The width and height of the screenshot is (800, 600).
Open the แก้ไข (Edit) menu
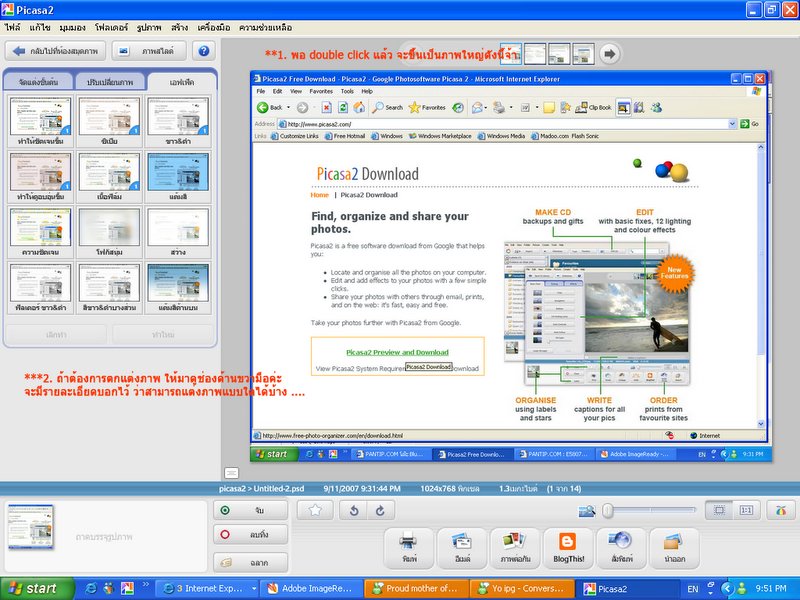click(40, 28)
